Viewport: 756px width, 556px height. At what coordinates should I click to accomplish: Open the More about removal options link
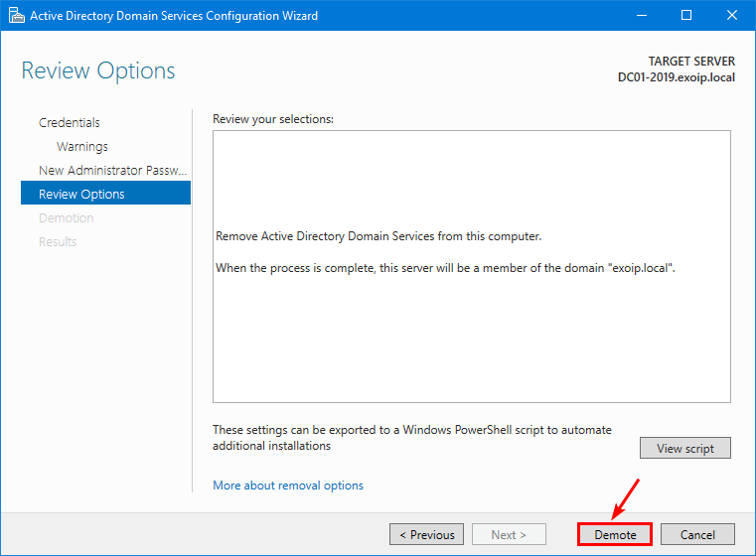pos(288,486)
